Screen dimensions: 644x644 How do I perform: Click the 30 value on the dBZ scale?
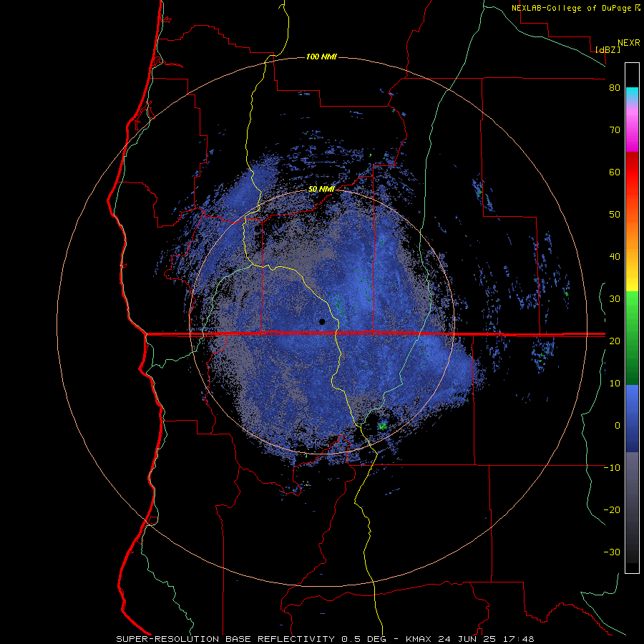click(x=615, y=299)
